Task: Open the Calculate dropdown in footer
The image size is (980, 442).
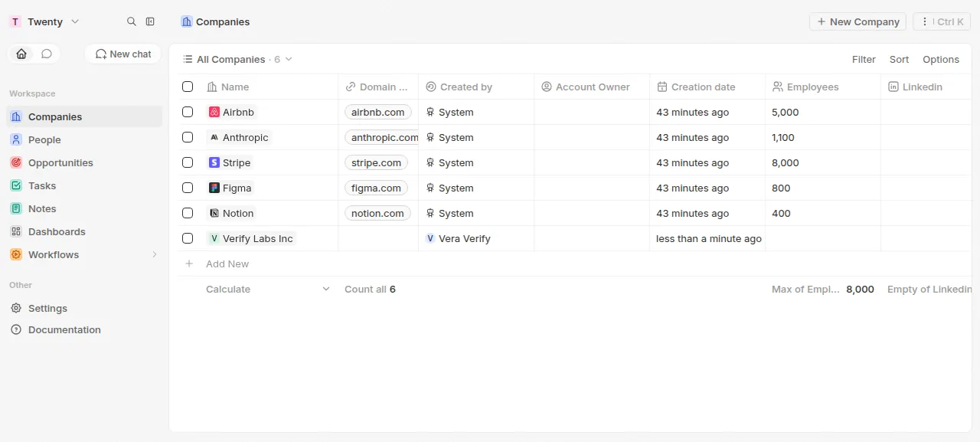Action: 268,289
